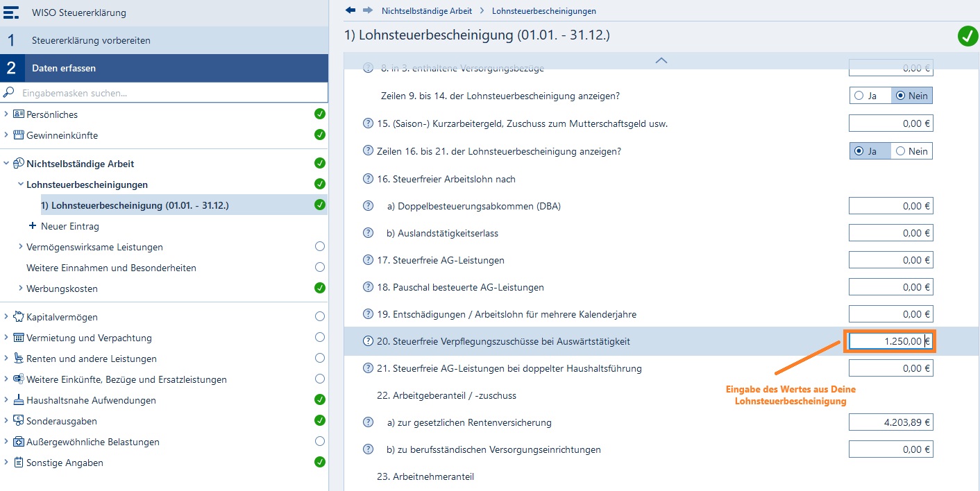Click the Kapitalvermögen piggy bank icon
This screenshot has width=980, height=491.
tap(19, 317)
